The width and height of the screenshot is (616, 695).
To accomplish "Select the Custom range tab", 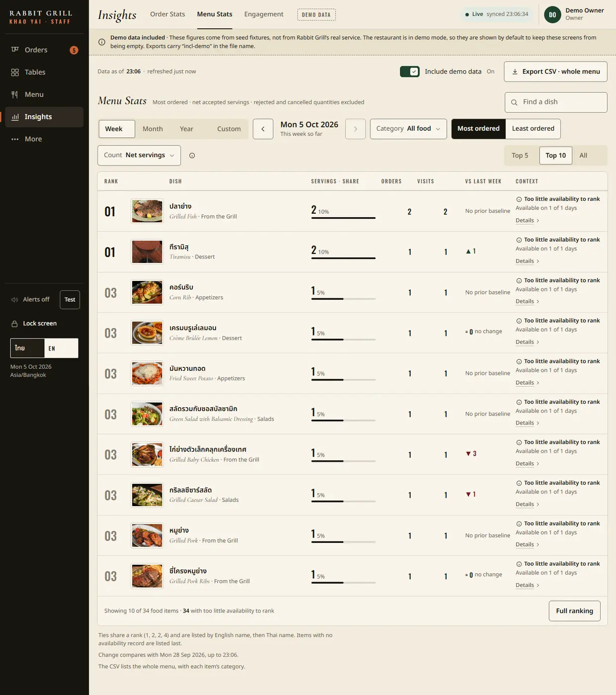I will [229, 129].
